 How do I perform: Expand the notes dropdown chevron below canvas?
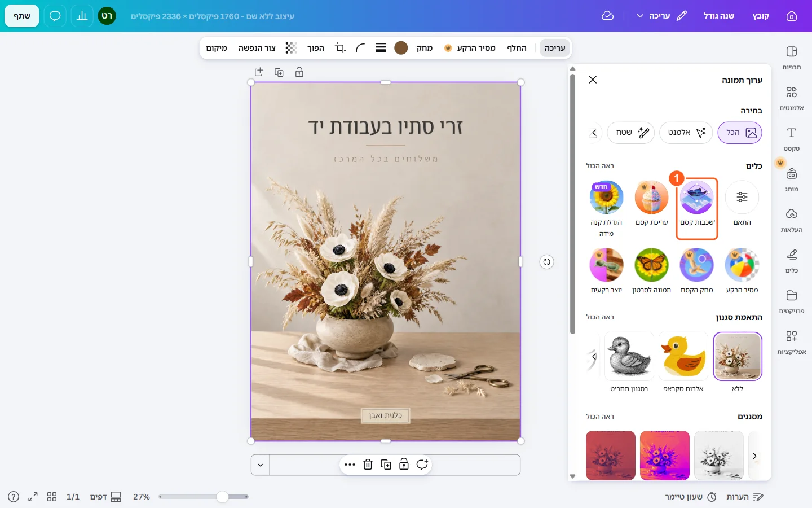(260, 465)
